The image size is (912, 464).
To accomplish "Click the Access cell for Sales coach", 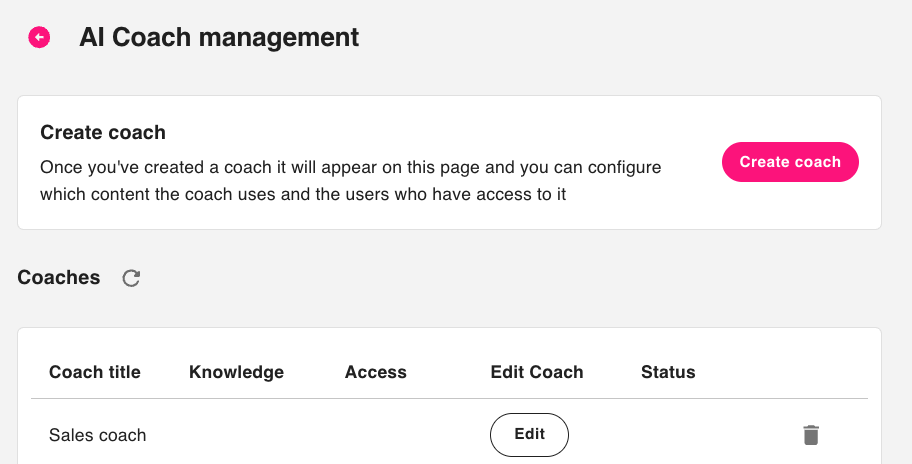I will coord(375,435).
